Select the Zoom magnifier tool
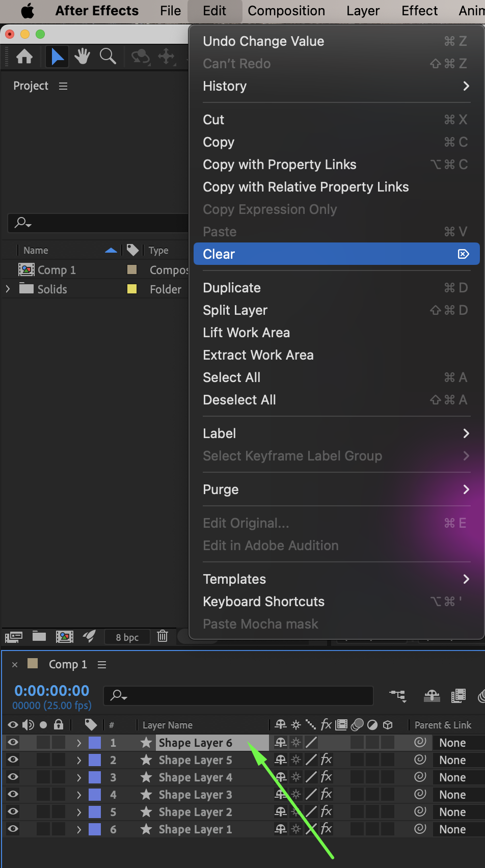485x868 pixels. [107, 57]
